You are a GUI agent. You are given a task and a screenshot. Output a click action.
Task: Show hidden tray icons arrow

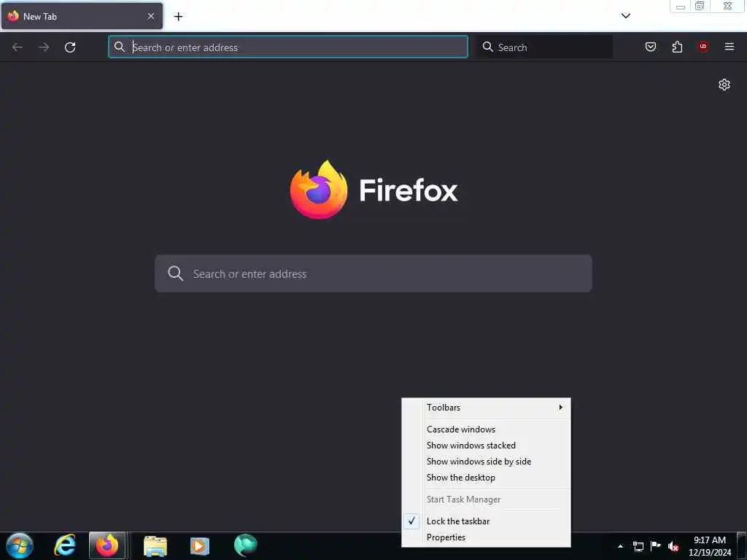pos(620,547)
